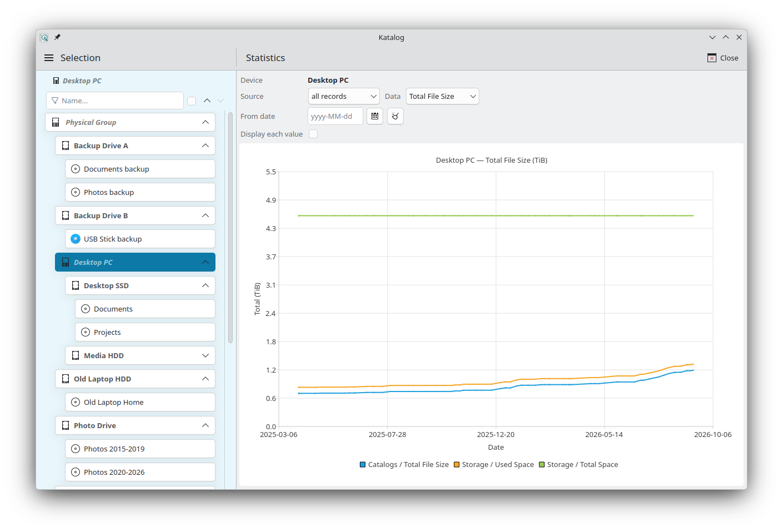Screen dimensions: 783x532
Task: Click the Projects catalog disc icon
Action: [x=86, y=332]
